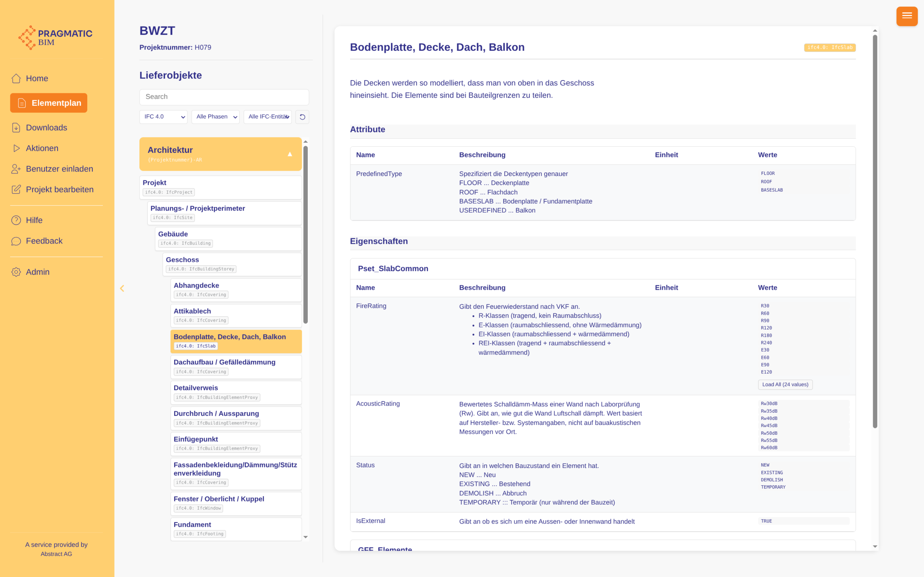
Task: Select Fassadenbekleidung/Dämmung/Stützenverkleidung item
Action: point(236,473)
